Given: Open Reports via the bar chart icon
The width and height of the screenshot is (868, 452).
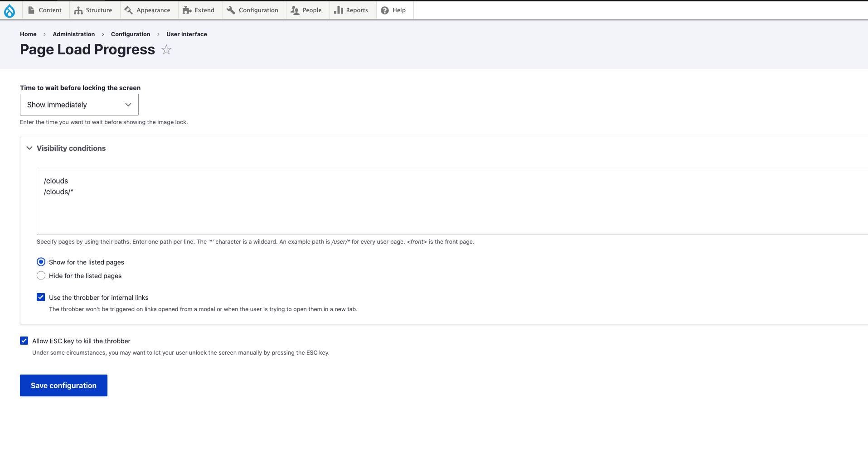Looking at the screenshot, I should pos(339,10).
